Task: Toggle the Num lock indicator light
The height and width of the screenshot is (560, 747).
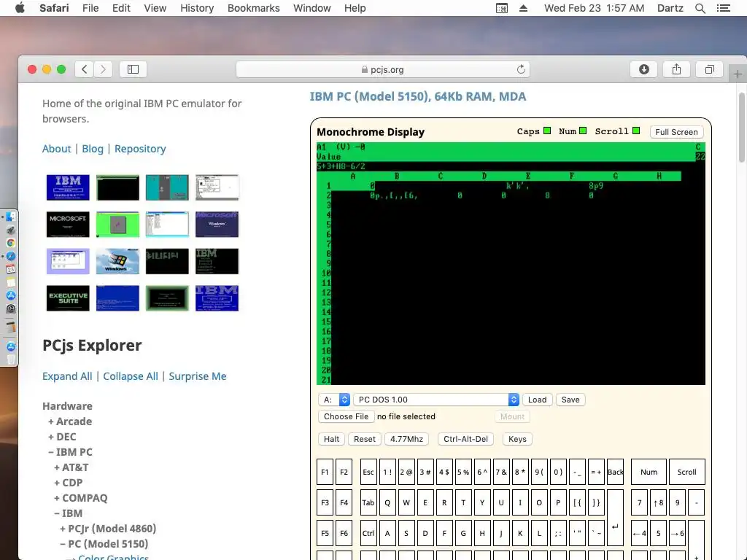Action: point(583,131)
